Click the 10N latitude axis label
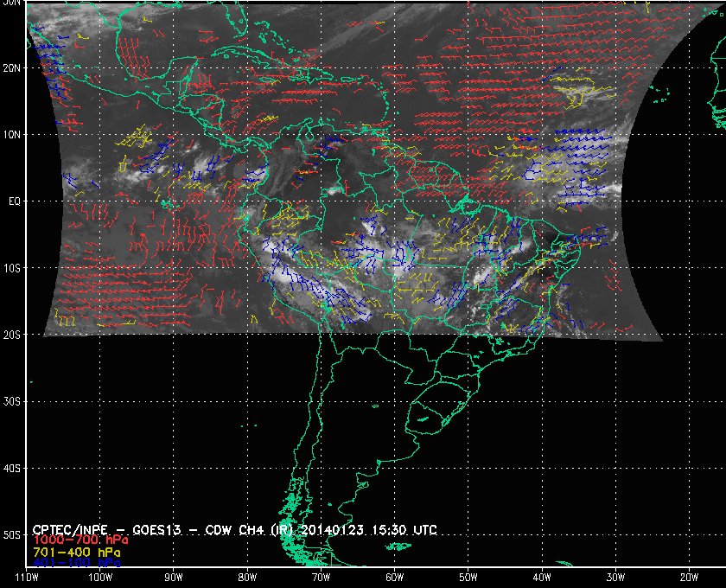 click(x=12, y=135)
